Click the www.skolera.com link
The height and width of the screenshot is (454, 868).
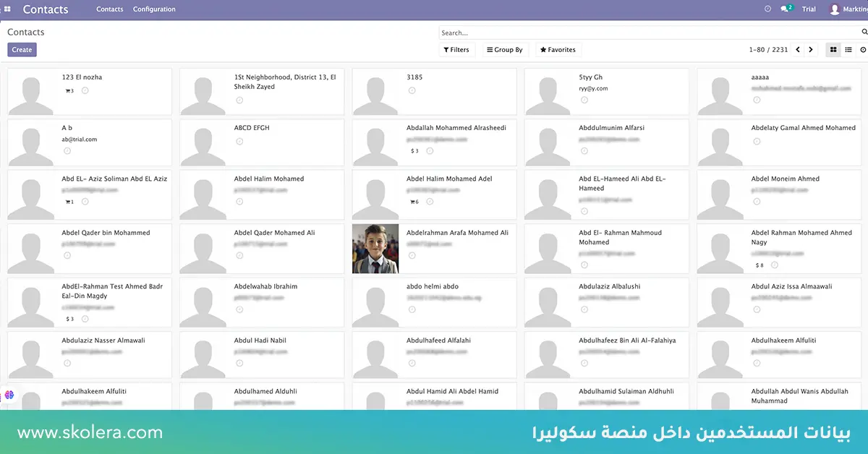(x=90, y=432)
